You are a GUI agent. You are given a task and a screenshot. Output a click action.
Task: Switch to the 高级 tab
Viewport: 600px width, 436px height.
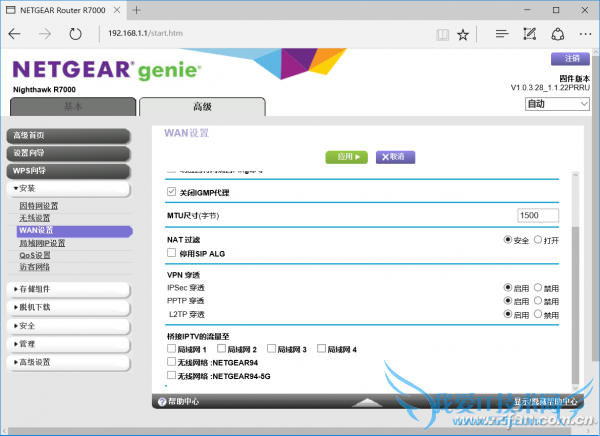click(x=202, y=106)
